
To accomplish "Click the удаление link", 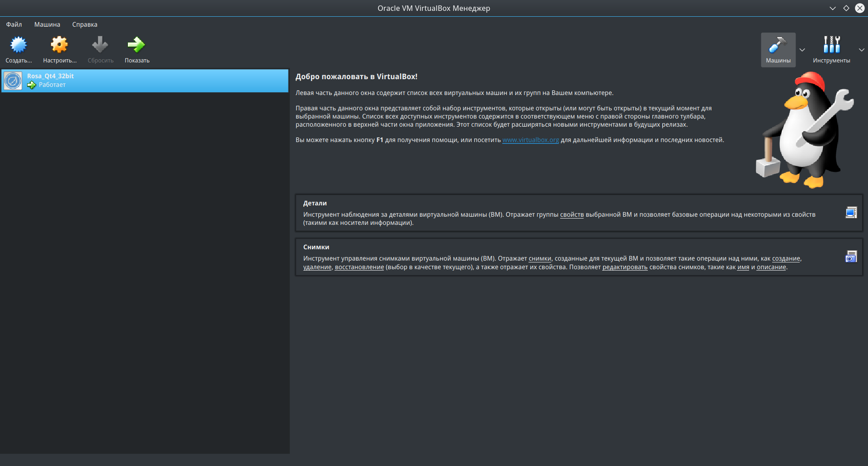I will coord(317,267).
